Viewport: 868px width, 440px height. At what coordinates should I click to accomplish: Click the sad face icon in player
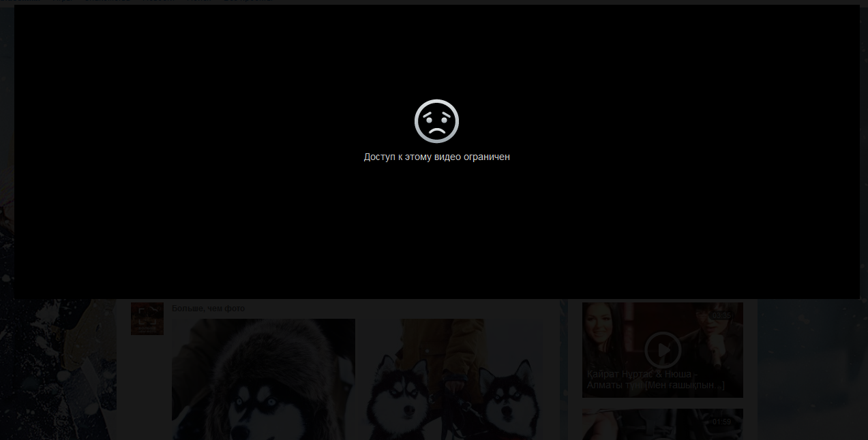click(436, 121)
